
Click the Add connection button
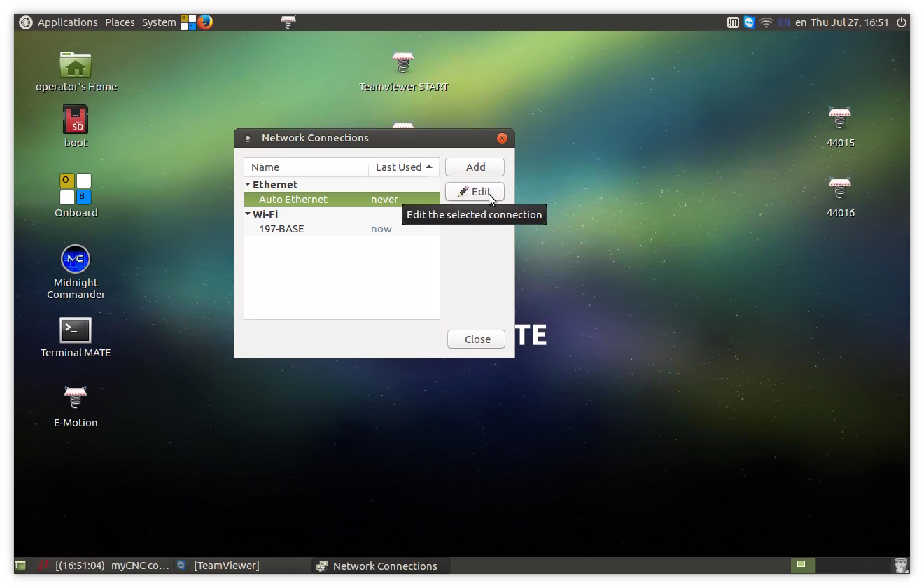(x=475, y=167)
